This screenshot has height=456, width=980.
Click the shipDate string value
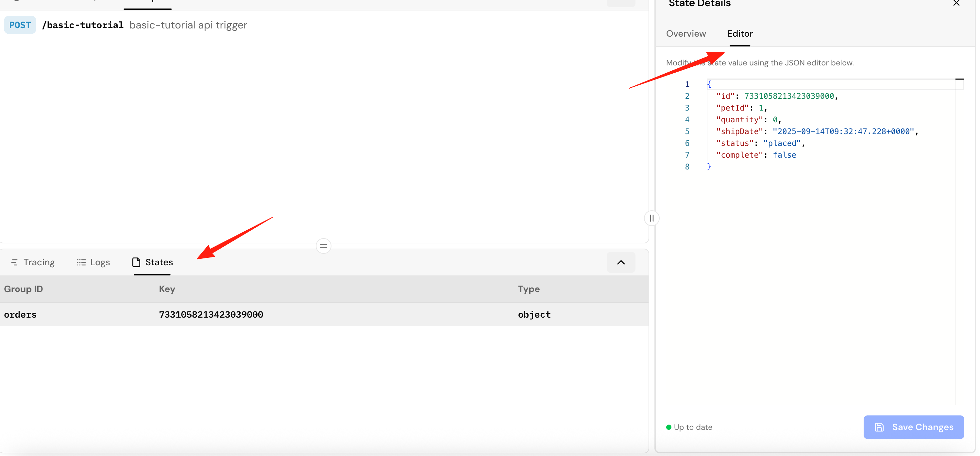(x=843, y=131)
